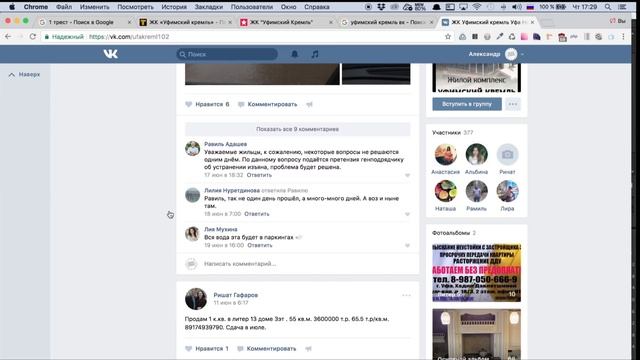Screen dimensions: 640x360
Task: Open member Анастасия's avatar
Action: 445,154
